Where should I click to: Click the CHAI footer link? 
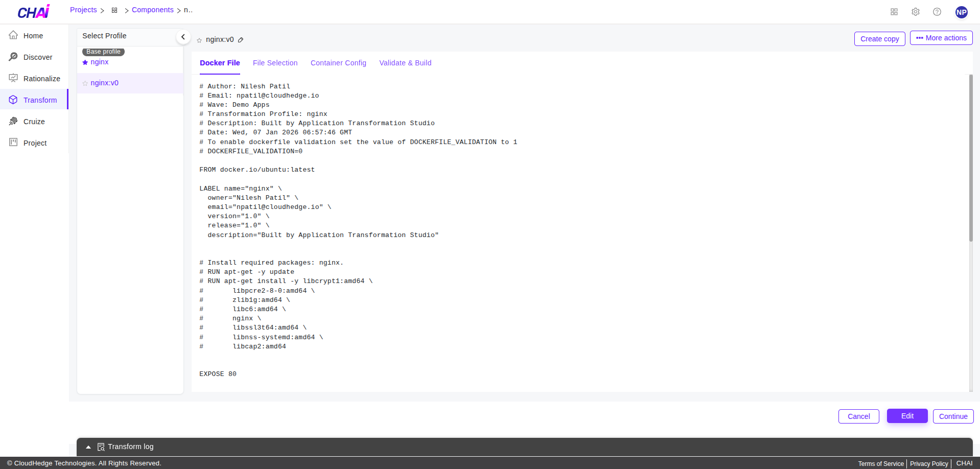pyautogui.click(x=965, y=463)
